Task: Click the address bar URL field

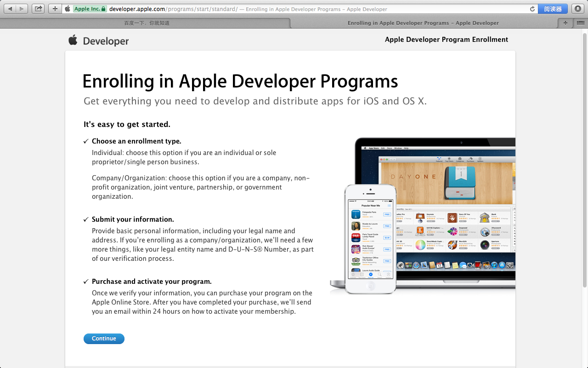Action: tap(300, 9)
